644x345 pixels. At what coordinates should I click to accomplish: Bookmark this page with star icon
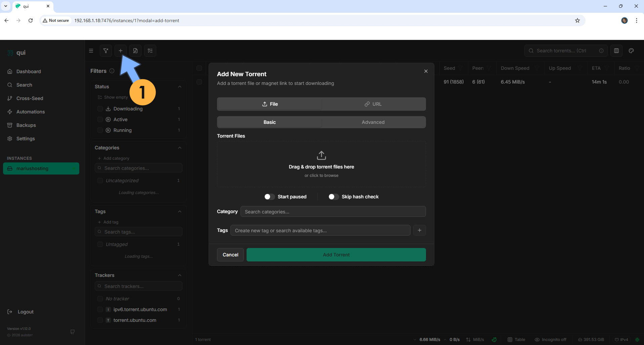tap(577, 20)
